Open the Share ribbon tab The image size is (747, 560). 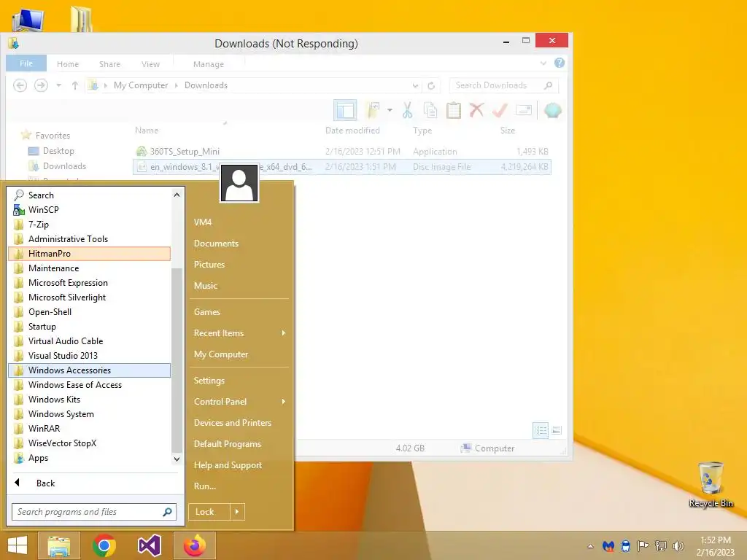coord(109,64)
